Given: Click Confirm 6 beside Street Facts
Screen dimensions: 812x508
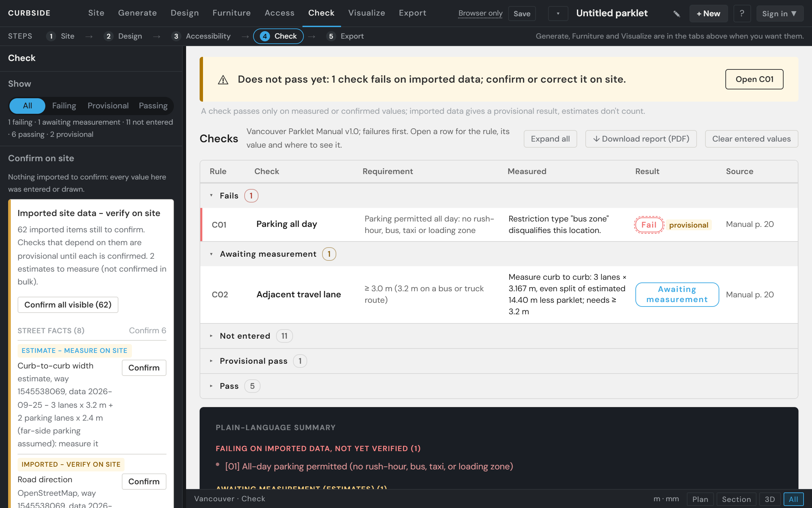Looking at the screenshot, I should click(x=148, y=331).
